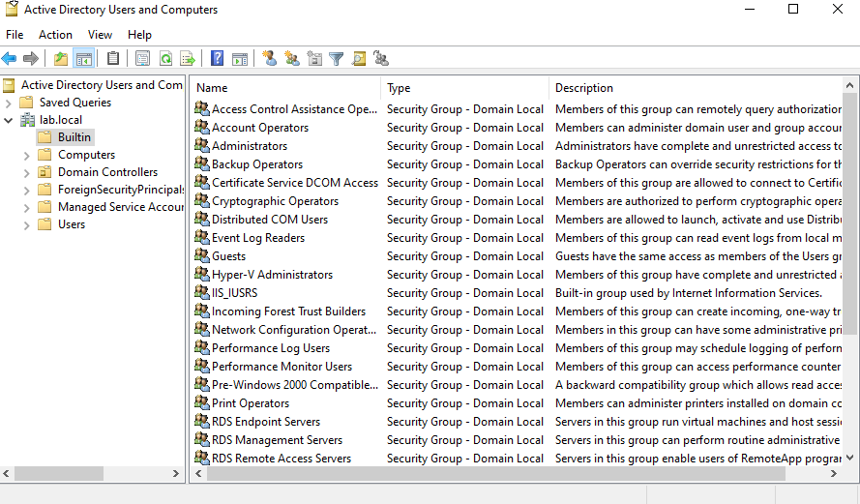Expand the Computers container
The width and height of the screenshot is (860, 504).
tap(26, 155)
